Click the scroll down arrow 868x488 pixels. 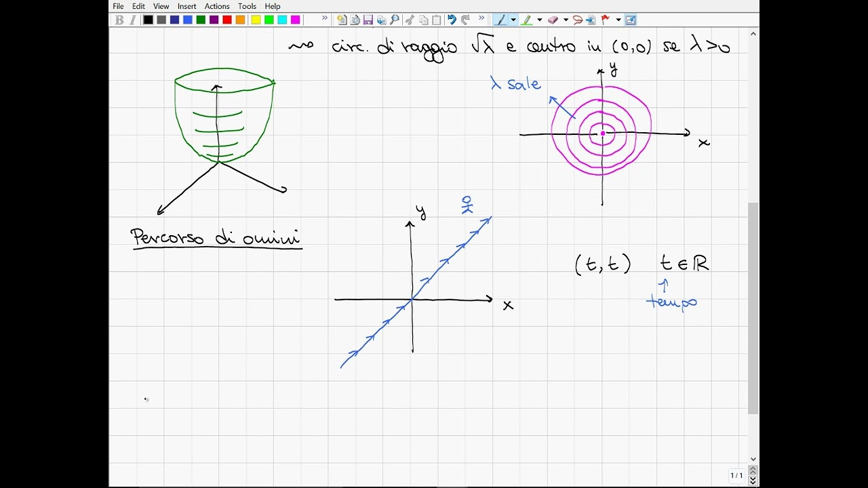coord(753,459)
